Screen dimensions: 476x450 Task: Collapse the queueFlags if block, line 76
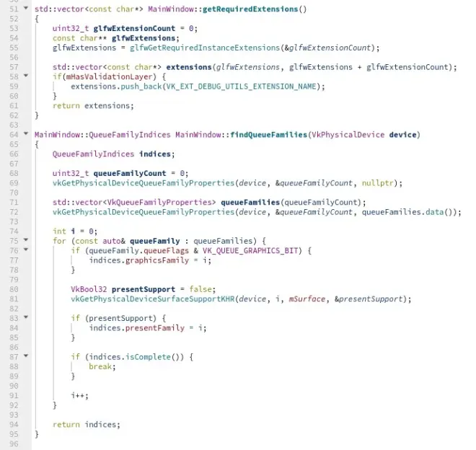[26, 250]
